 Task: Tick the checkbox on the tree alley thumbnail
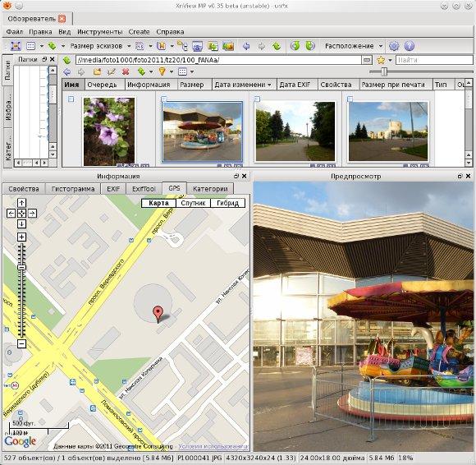click(x=257, y=99)
